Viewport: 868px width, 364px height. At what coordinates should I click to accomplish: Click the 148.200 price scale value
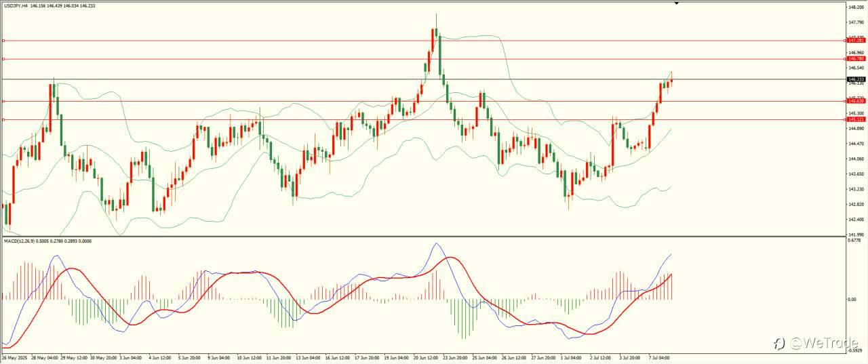click(855, 7)
